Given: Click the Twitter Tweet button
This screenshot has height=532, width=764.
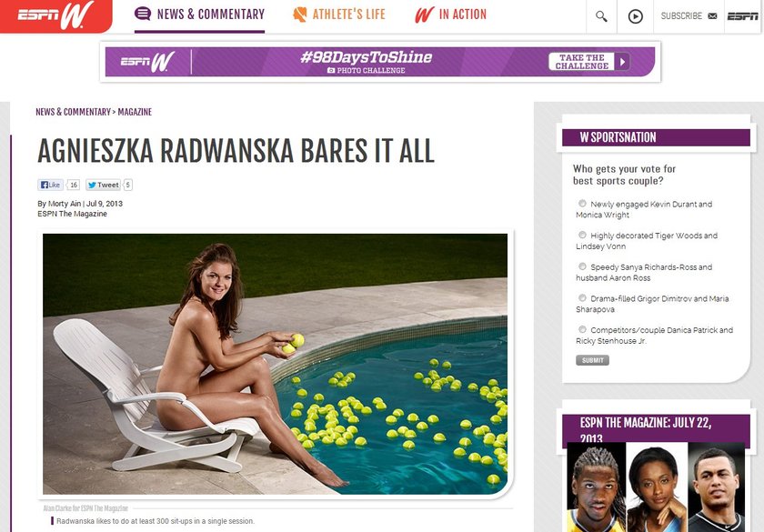Looking at the screenshot, I should 103,185.
